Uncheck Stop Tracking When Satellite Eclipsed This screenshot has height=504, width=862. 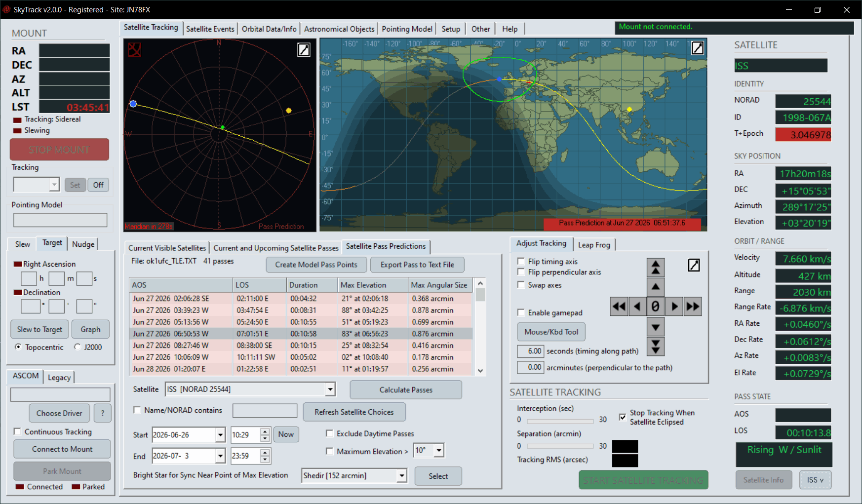point(623,417)
